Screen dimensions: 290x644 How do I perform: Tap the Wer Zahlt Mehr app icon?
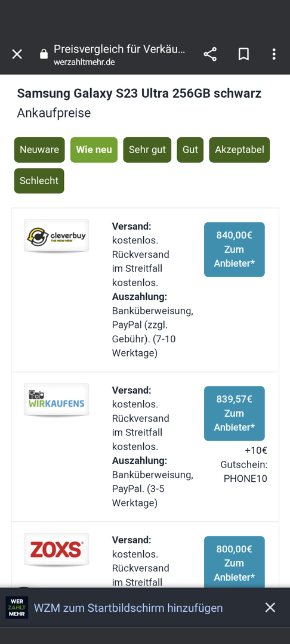pos(17,608)
